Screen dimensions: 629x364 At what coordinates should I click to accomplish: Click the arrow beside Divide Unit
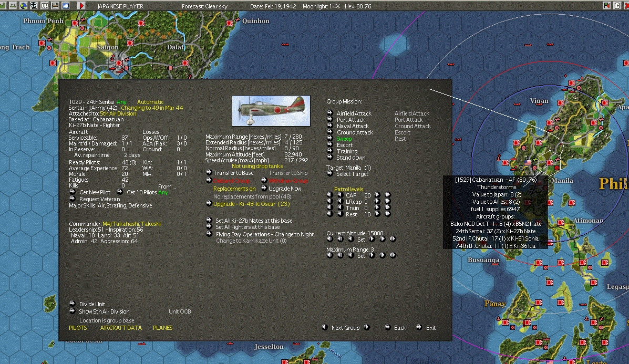72,304
